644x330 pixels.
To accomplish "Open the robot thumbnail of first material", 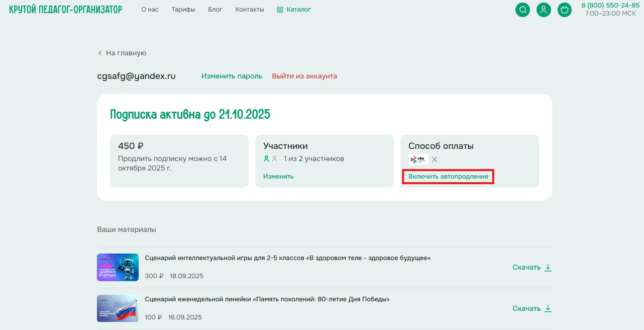I will tap(118, 267).
